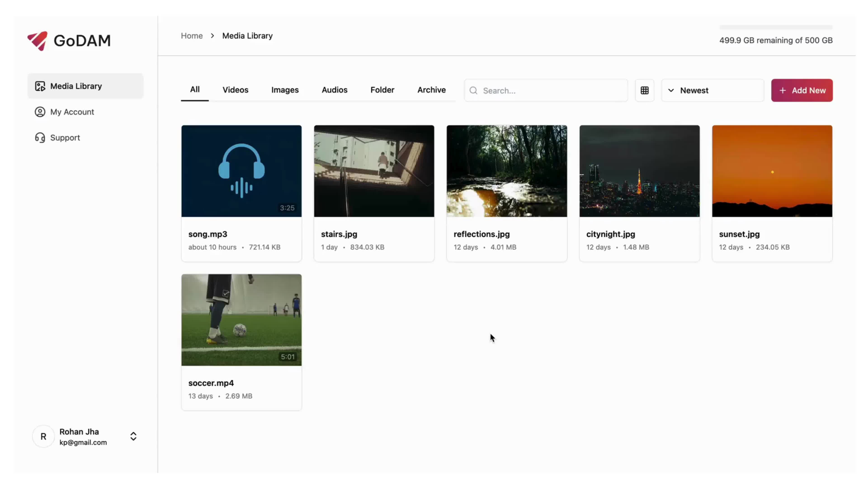Open the Archive tab
Image resolution: width=868 pixels, height=488 pixels.
431,90
